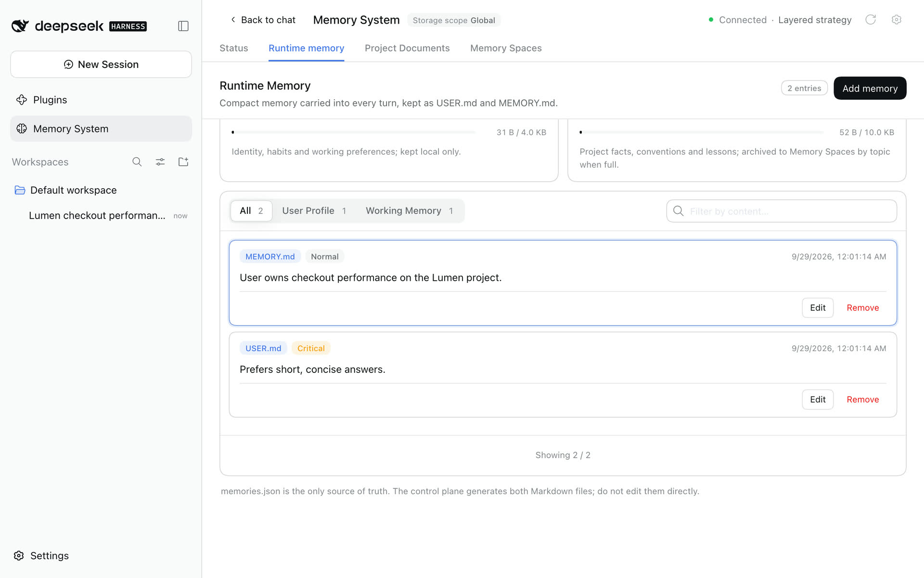Open Plugins from the sidebar
The image size is (924, 578).
(101, 100)
